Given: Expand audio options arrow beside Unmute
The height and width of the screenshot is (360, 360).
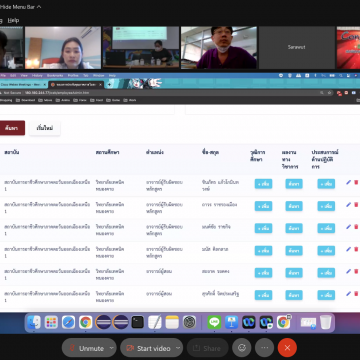Looking at the screenshot, I should [112, 348].
